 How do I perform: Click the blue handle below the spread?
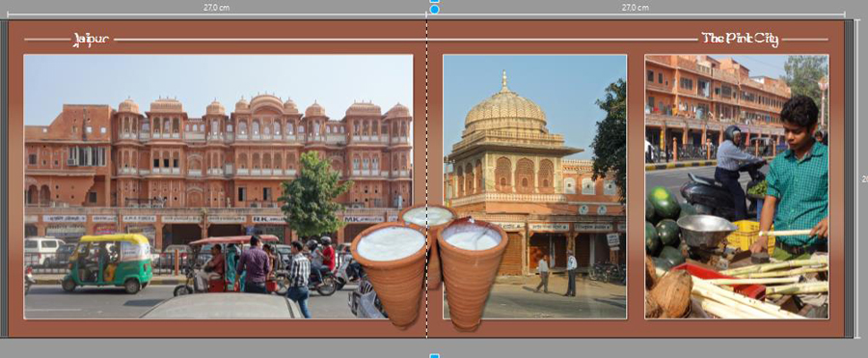435,355
